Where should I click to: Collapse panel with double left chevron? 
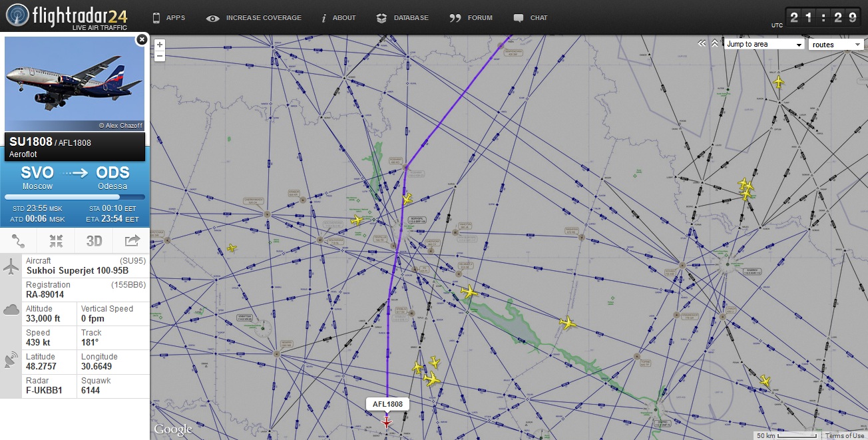click(x=702, y=43)
